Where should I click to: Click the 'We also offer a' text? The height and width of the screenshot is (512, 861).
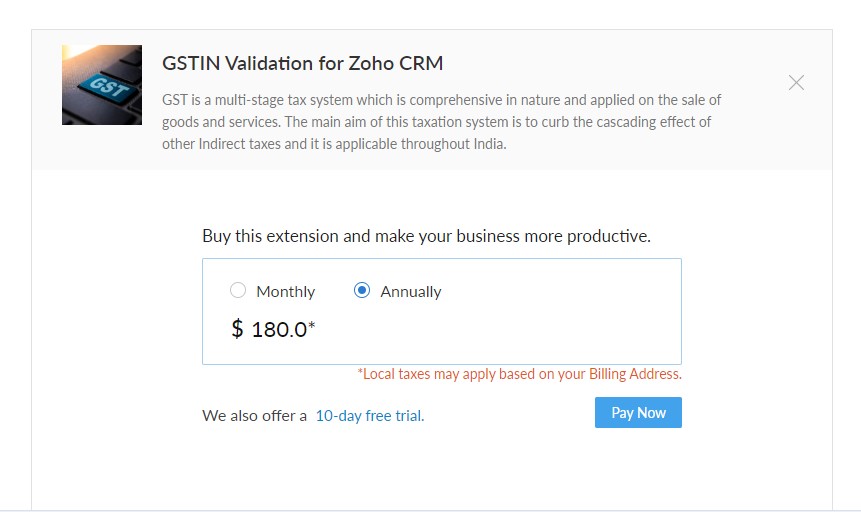click(254, 416)
